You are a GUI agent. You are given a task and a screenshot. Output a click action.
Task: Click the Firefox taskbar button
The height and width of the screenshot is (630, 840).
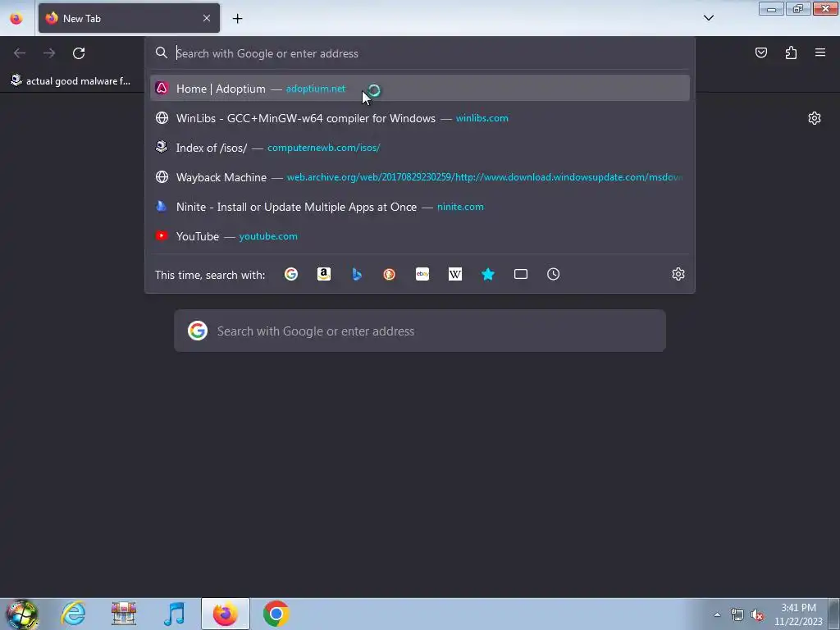click(x=225, y=614)
